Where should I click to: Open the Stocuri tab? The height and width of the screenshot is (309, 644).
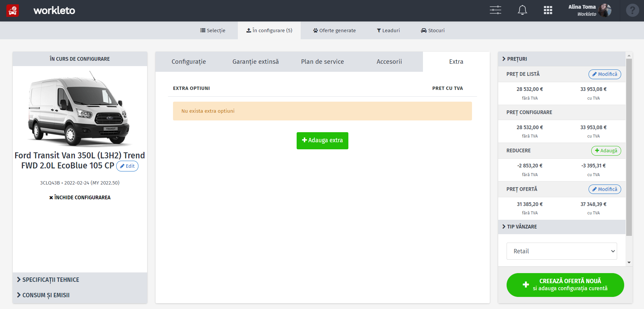tap(433, 31)
